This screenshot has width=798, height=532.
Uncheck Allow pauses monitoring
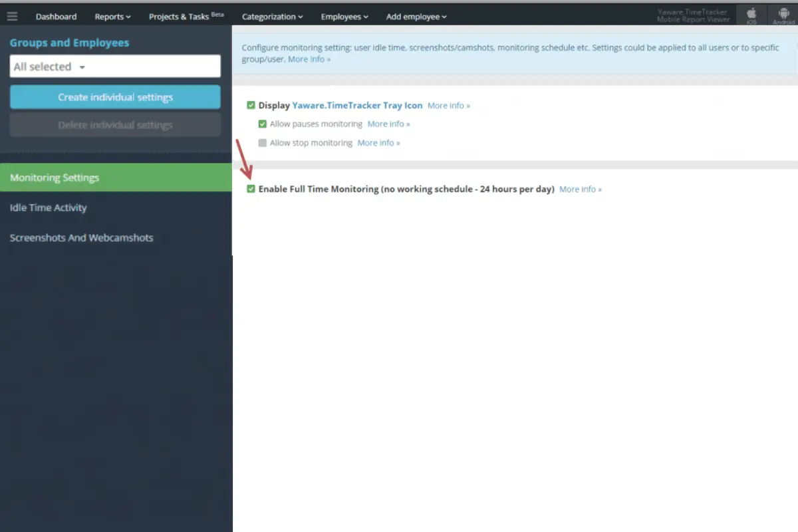pos(263,124)
